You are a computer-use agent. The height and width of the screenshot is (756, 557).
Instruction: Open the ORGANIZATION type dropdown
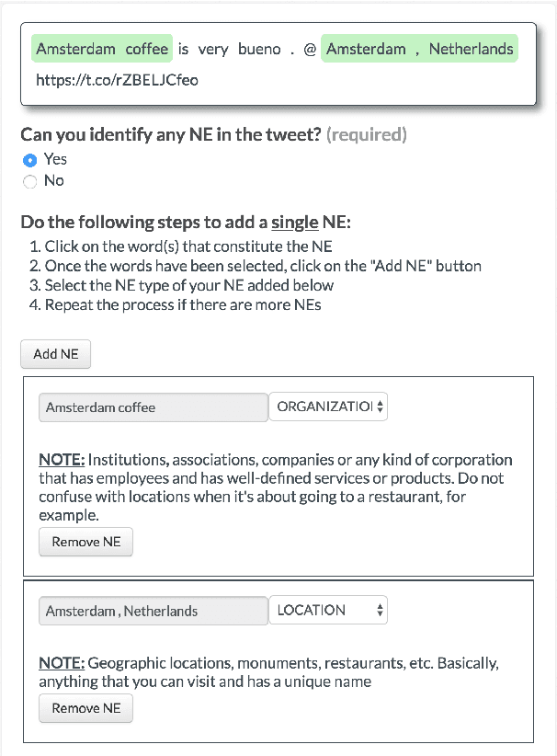point(328,407)
